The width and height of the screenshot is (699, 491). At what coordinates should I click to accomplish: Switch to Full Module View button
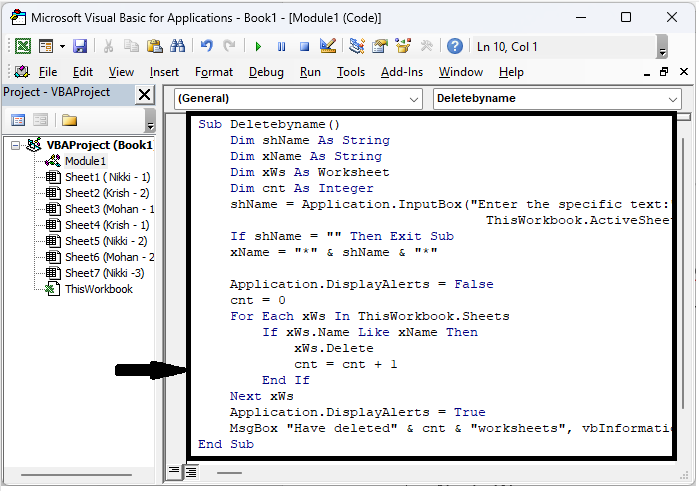(190, 471)
